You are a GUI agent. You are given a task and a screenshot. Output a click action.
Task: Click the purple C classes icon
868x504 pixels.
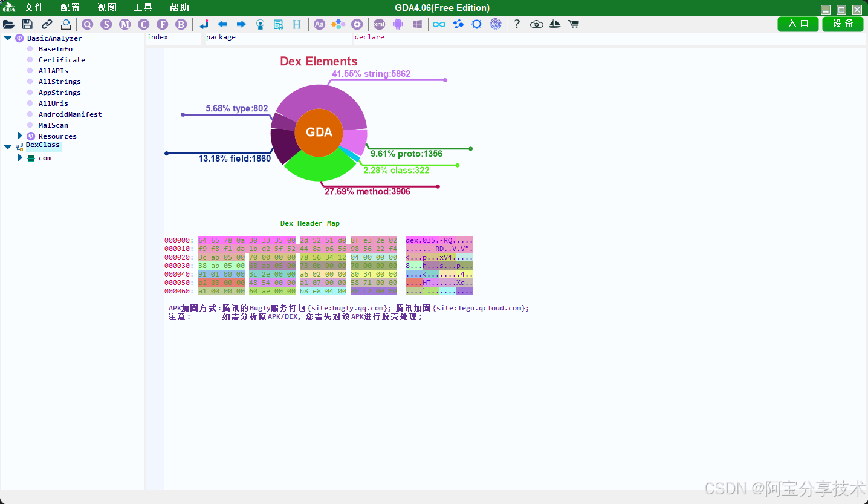point(143,24)
